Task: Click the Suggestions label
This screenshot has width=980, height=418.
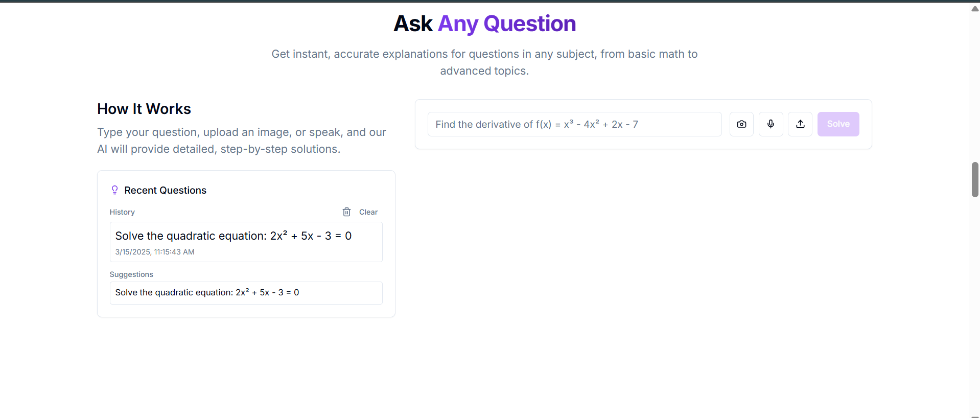Action: (x=131, y=274)
